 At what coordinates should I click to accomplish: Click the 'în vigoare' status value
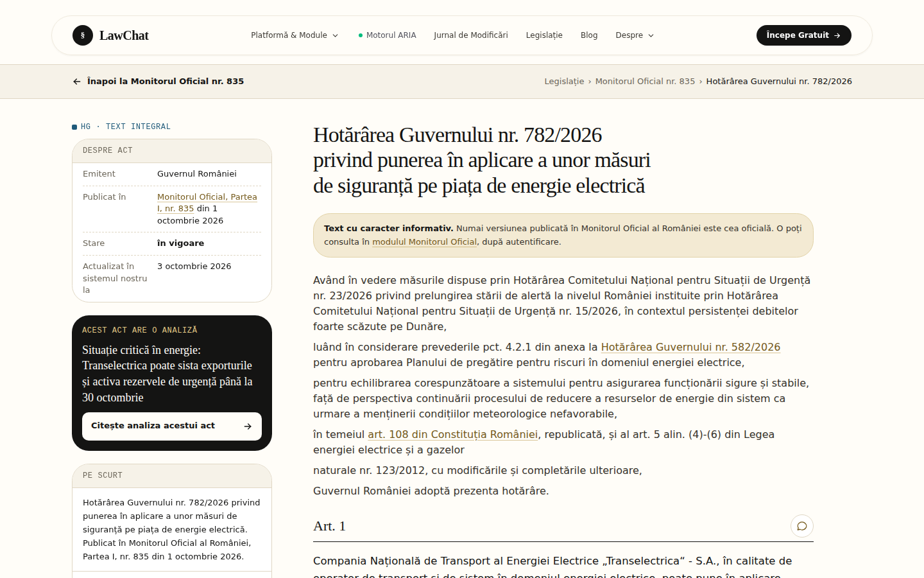click(x=181, y=243)
